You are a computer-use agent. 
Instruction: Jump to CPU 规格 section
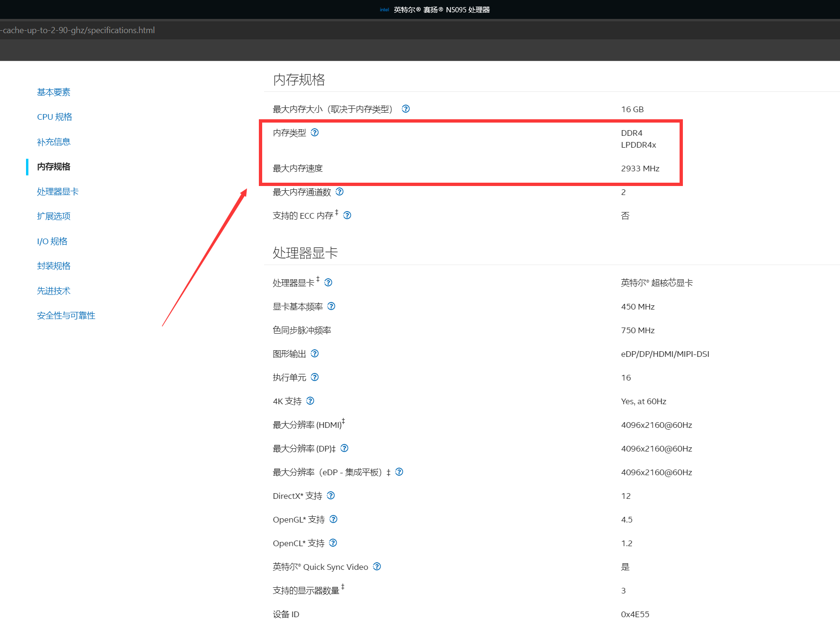[x=54, y=117]
